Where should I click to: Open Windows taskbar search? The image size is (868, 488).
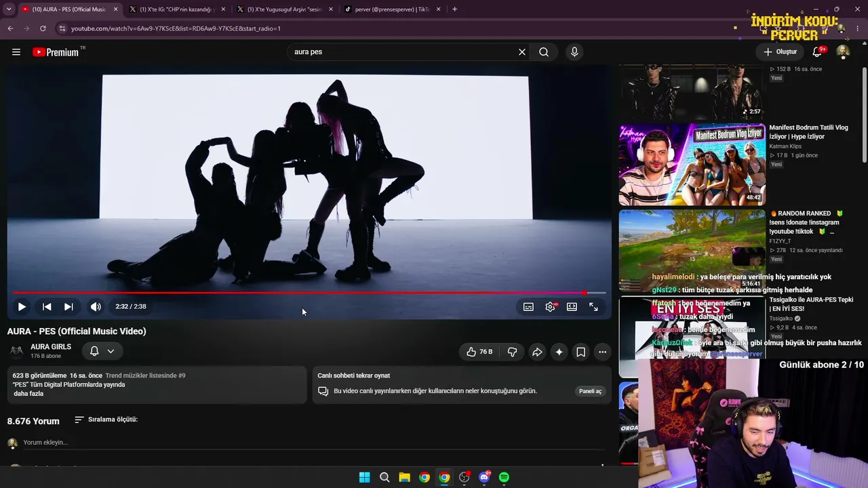(384, 477)
